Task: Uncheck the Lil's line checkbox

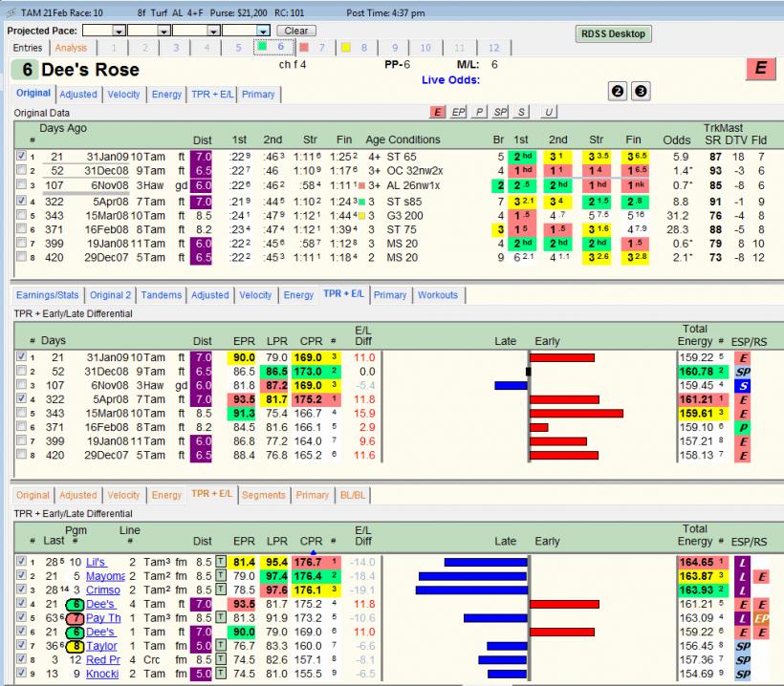Action: [x=21, y=561]
